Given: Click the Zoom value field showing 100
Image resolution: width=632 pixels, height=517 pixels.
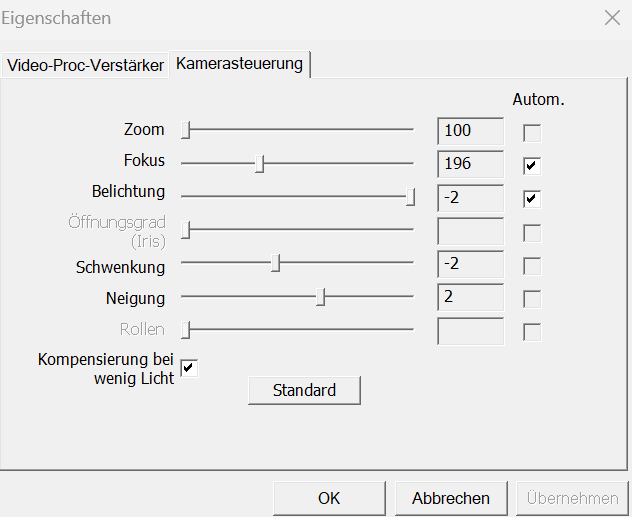Looking at the screenshot, I should 470,130.
